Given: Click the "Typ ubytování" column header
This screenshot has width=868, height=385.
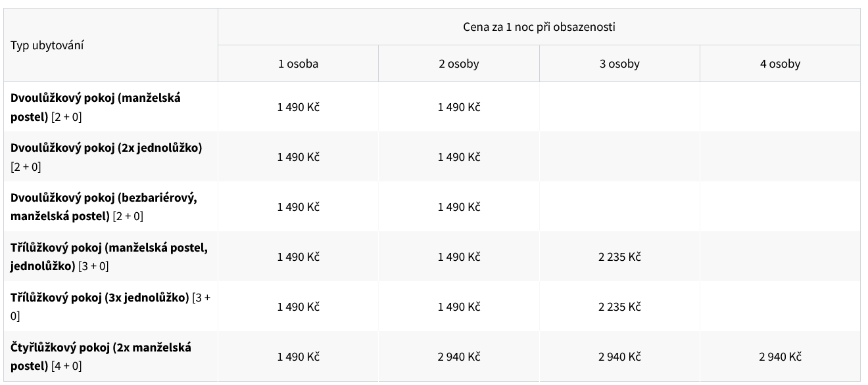Looking at the screenshot, I should point(47,45).
